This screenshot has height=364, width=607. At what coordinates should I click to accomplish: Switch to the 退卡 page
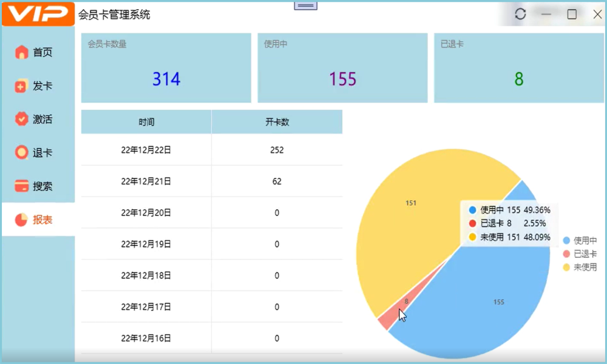[x=38, y=152]
